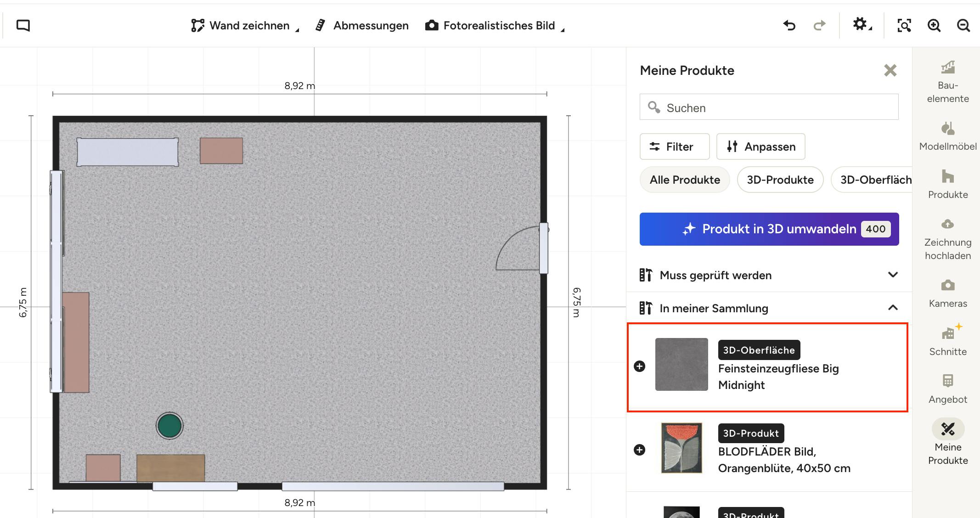Image resolution: width=980 pixels, height=518 pixels.
Task: Expand the Fotorealistisches Bild dropdown arrow
Action: (563, 30)
